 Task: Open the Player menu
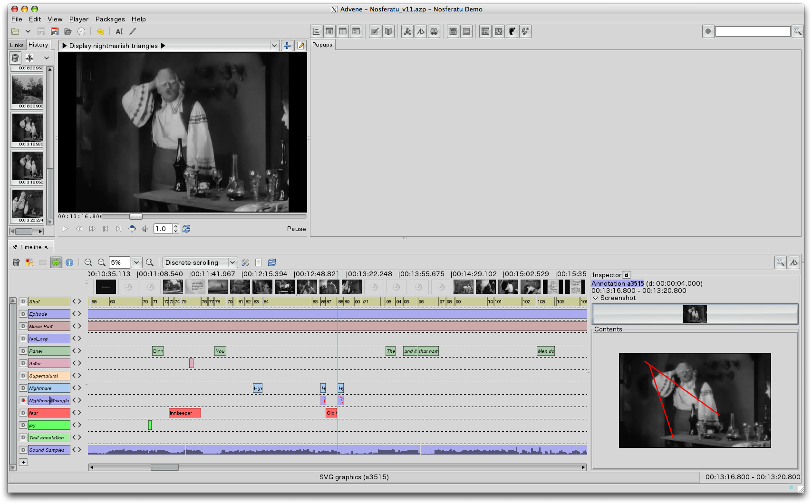click(79, 19)
